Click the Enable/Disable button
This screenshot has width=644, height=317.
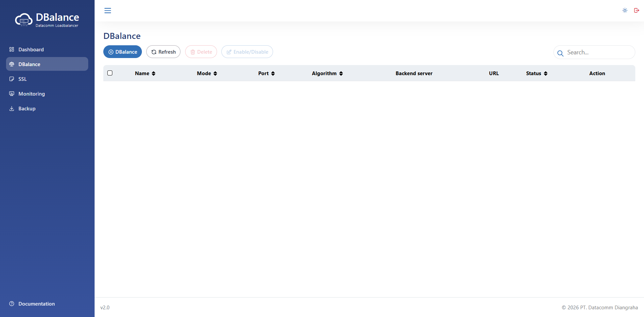(x=247, y=52)
